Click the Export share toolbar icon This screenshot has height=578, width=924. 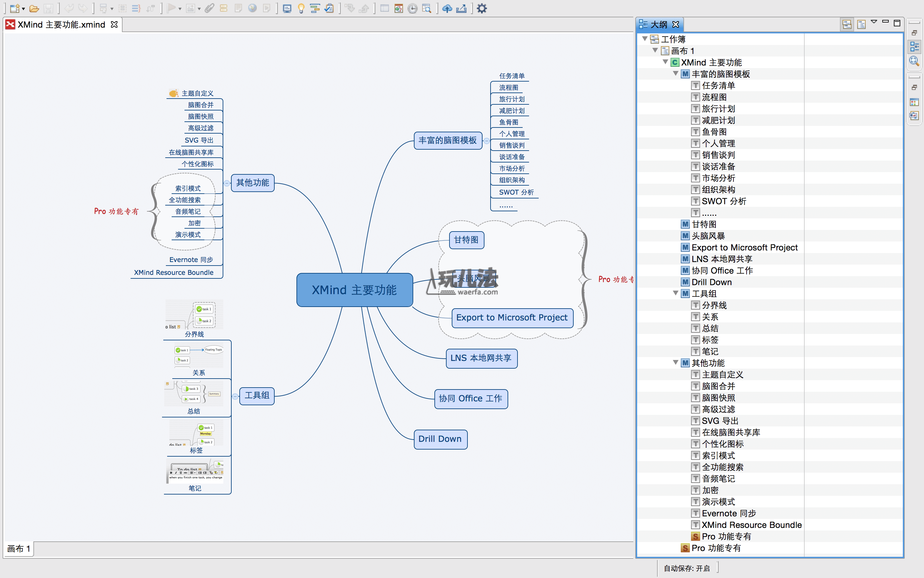pos(461,8)
